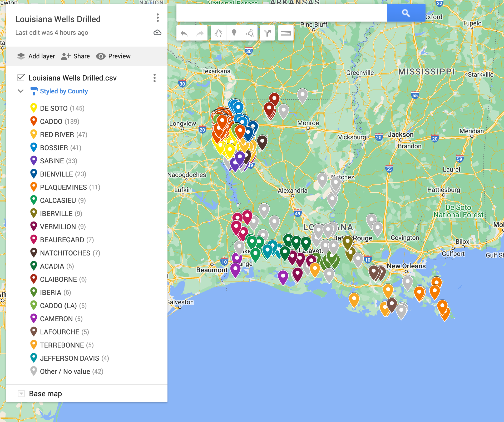Screen dimensions: 504x422
Task: Open the layer options three-dot menu
Action: pos(154,78)
